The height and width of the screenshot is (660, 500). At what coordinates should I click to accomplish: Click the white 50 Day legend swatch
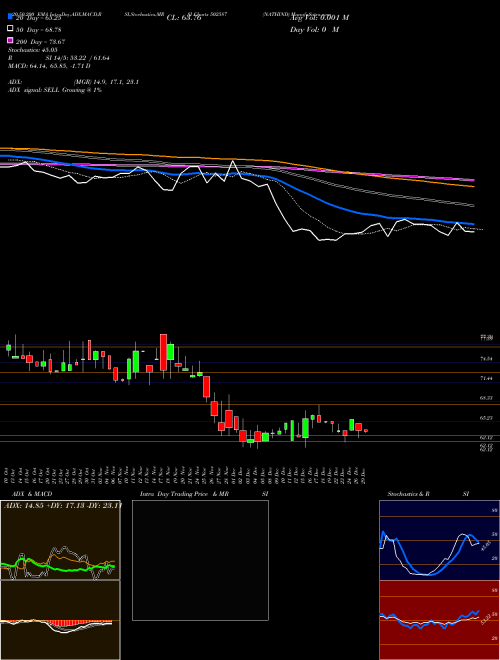click(x=10, y=29)
